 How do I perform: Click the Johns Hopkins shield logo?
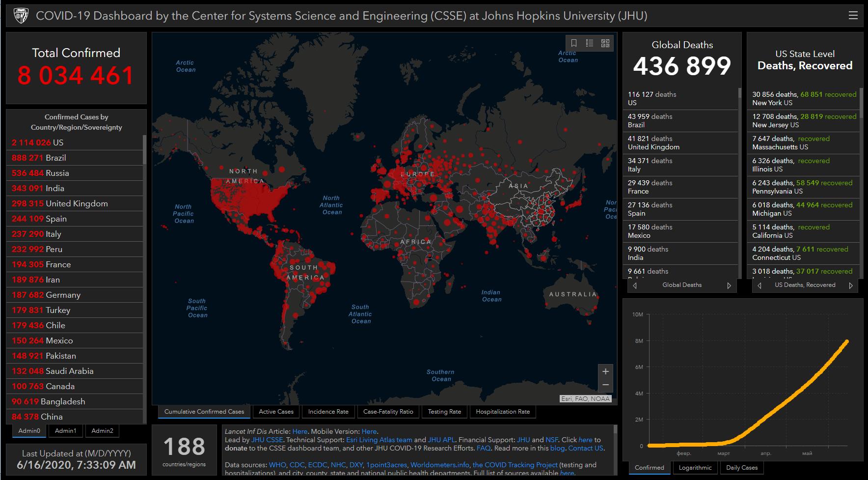coord(21,16)
